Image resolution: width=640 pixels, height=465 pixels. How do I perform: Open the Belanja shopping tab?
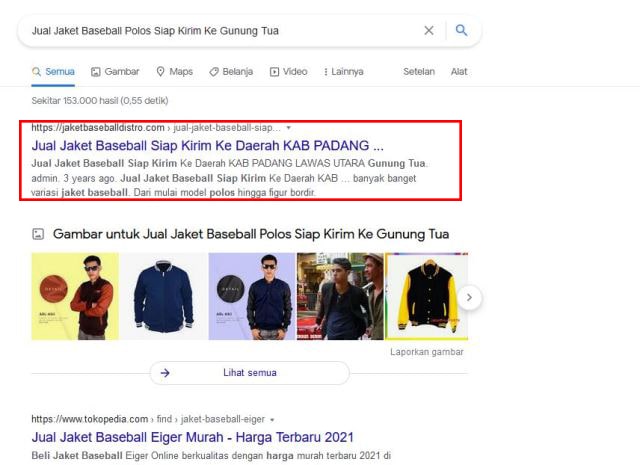(x=233, y=72)
